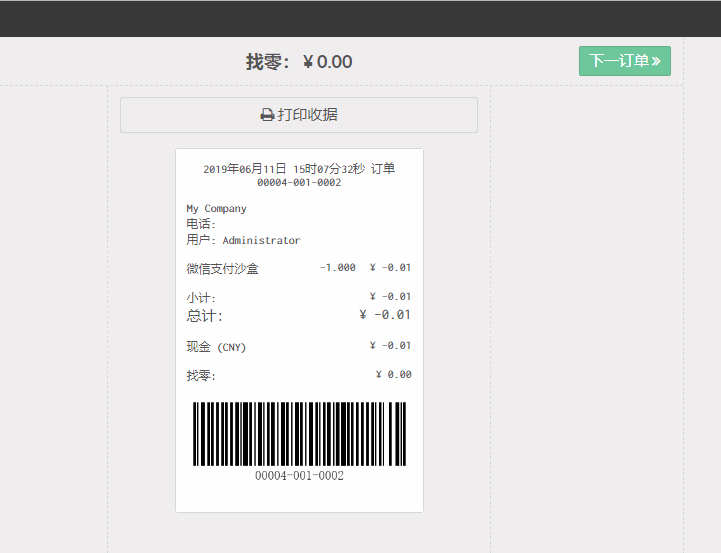Click the number printed below the barcode
The image size is (721, 553).
[x=299, y=476]
